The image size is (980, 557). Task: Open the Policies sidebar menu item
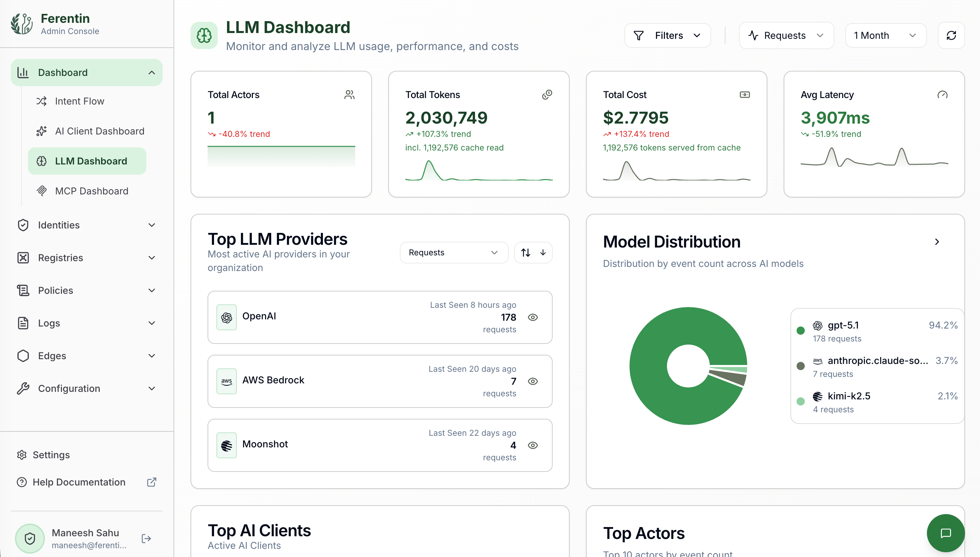55,290
